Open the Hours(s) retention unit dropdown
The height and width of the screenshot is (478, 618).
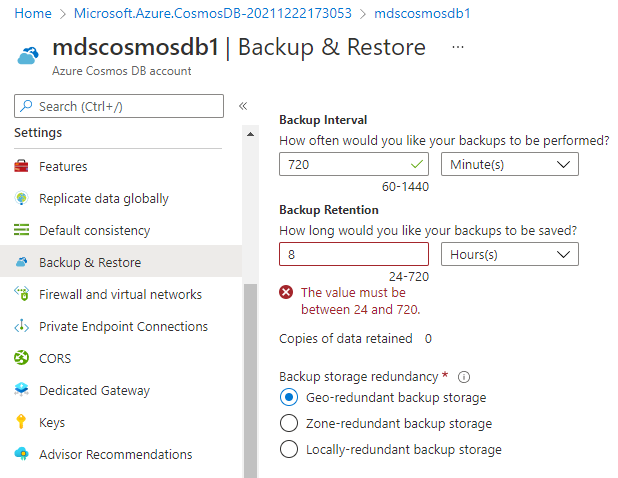(x=510, y=254)
